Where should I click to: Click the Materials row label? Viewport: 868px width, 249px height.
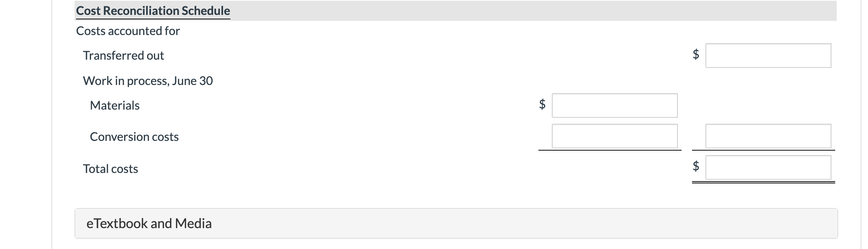tap(114, 105)
